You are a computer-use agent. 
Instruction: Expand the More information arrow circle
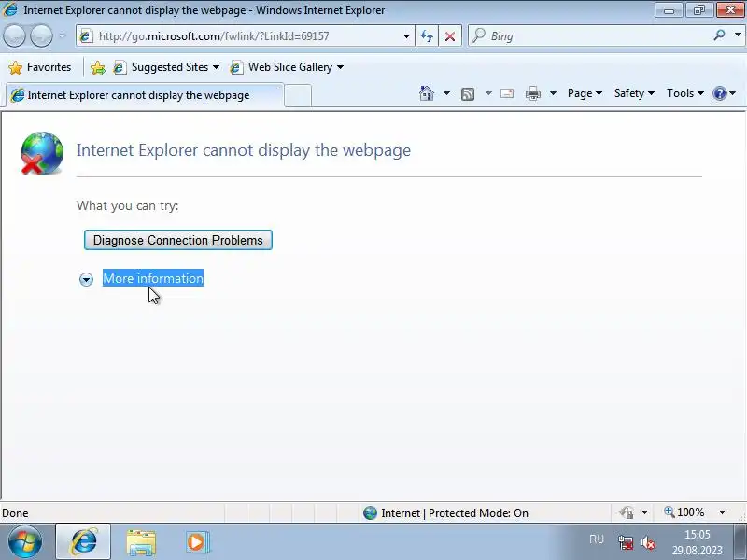[x=86, y=279]
